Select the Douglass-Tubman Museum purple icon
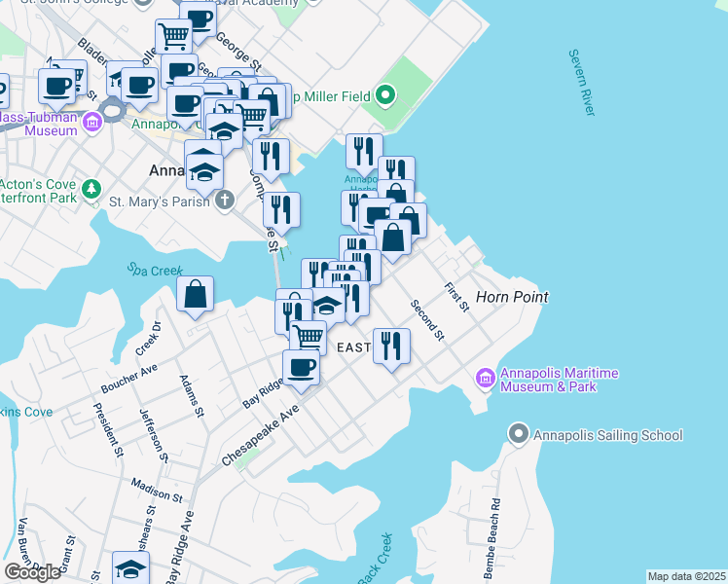 pyautogui.click(x=91, y=123)
